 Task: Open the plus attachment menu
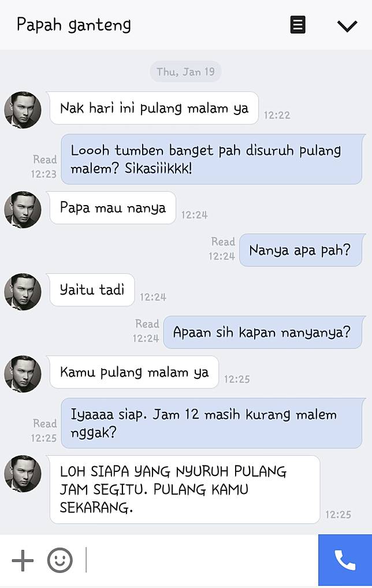(x=23, y=560)
